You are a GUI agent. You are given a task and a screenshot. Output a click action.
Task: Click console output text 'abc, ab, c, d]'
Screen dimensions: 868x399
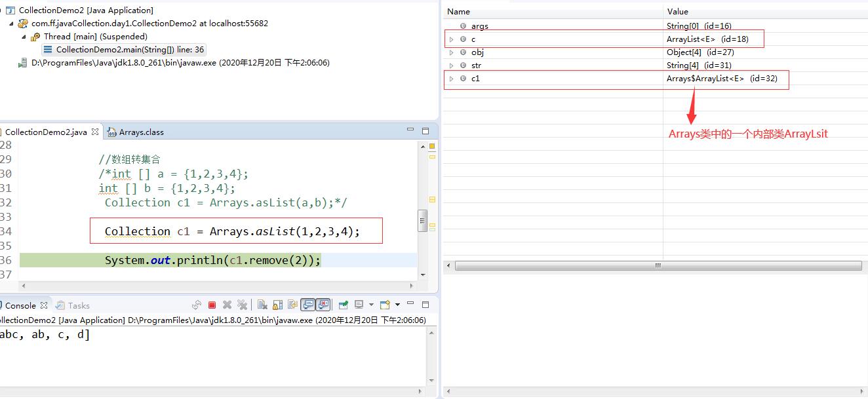click(x=45, y=335)
